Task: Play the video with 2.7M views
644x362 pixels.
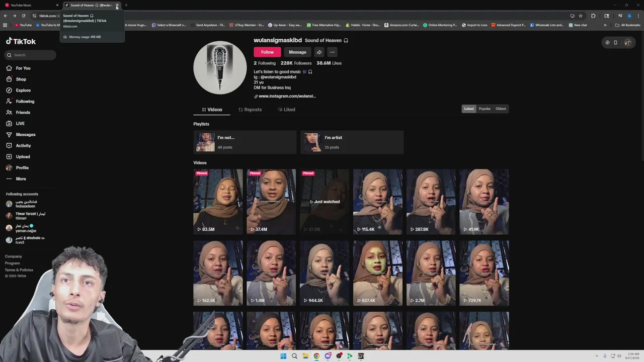Action: [x=431, y=273]
